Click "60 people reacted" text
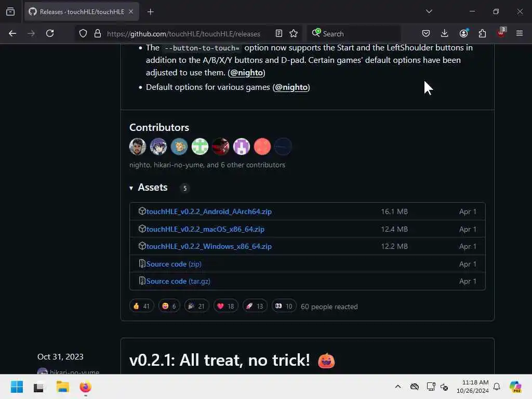Image resolution: width=532 pixels, height=399 pixels. point(329,307)
